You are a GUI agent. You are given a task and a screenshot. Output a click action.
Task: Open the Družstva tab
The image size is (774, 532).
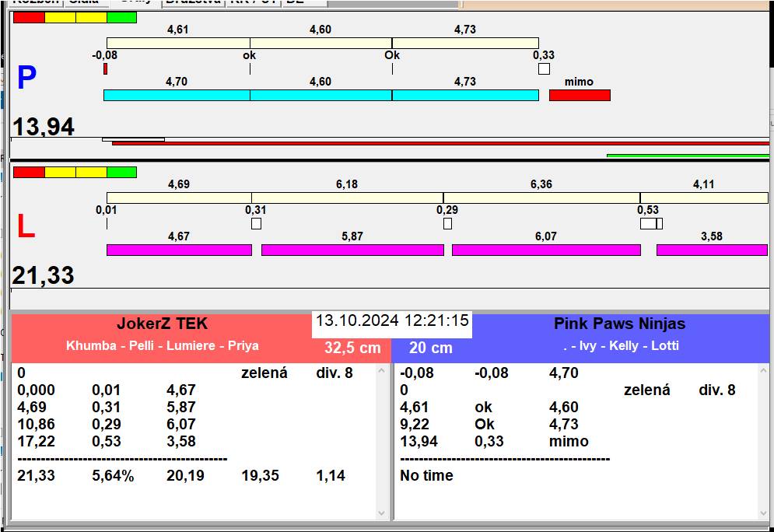193,2
